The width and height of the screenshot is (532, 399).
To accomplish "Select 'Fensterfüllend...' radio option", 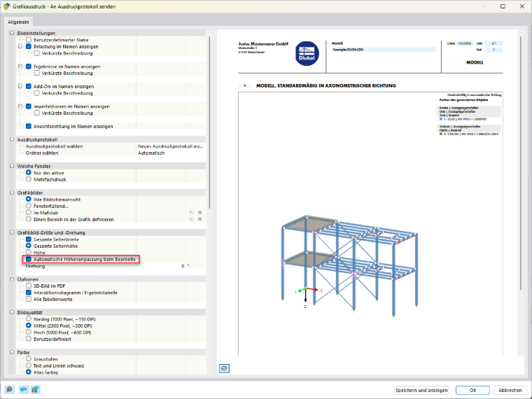I will [x=29, y=206].
